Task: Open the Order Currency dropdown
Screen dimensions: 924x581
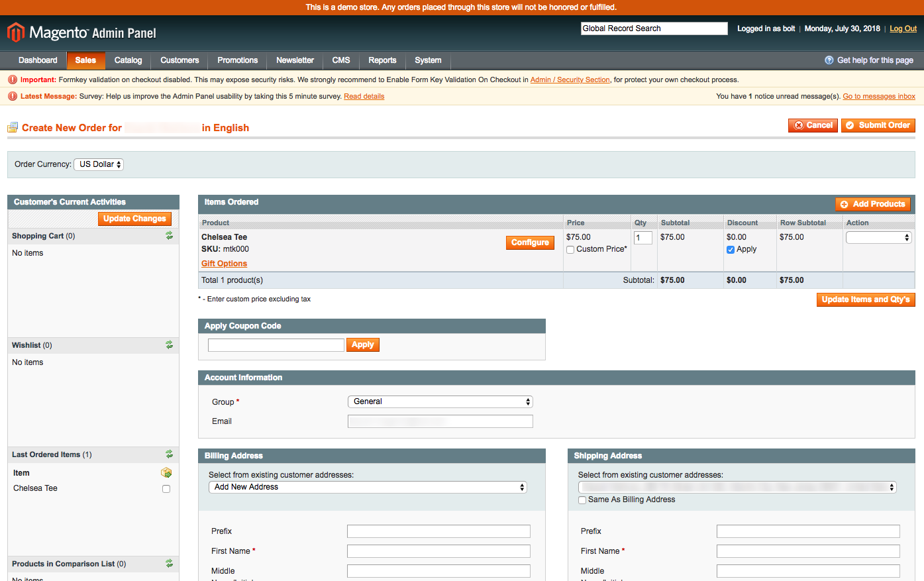Action: click(99, 164)
